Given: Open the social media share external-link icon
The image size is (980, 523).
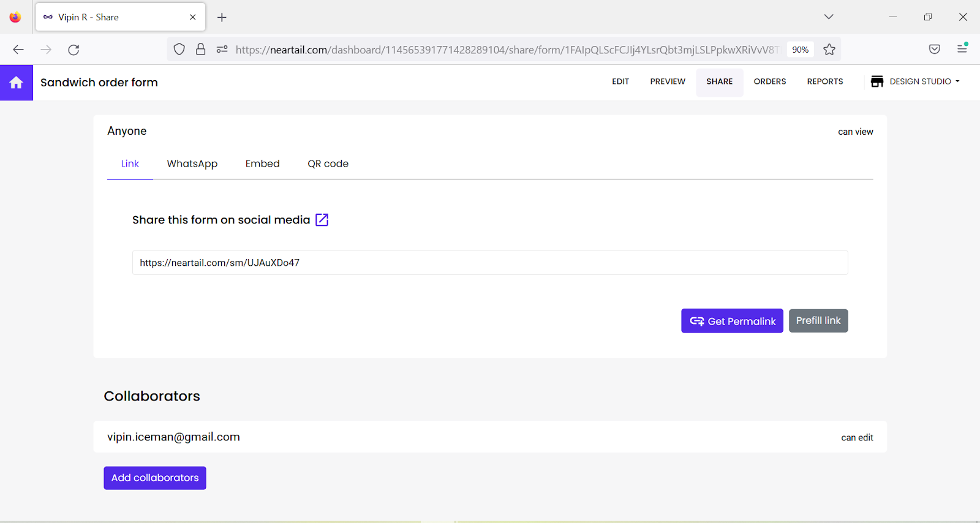Looking at the screenshot, I should coord(322,220).
